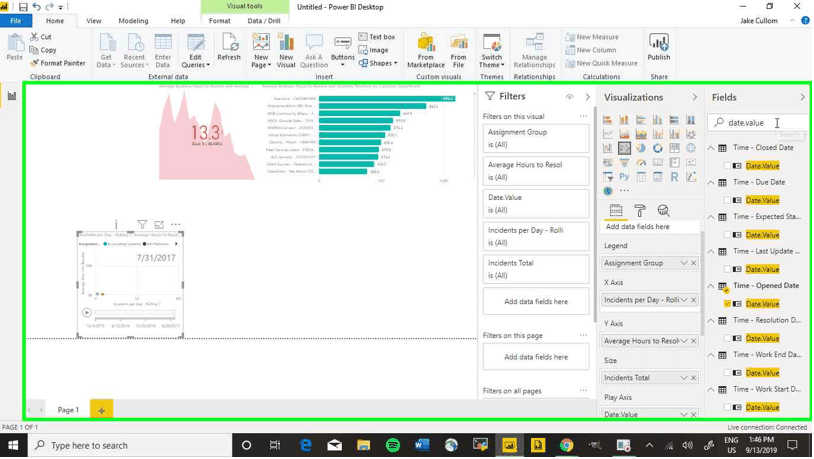This screenshot has height=459, width=814.
Task: Click the Publish icon
Action: (x=659, y=47)
